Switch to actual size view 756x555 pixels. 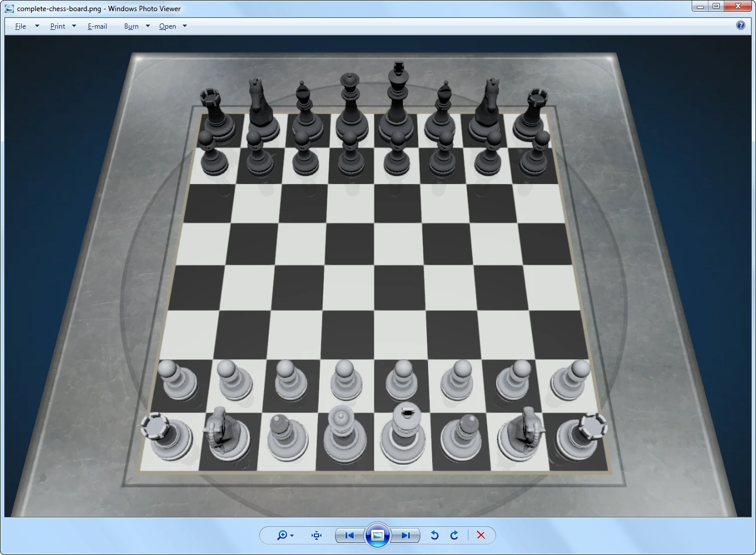pyautogui.click(x=316, y=535)
